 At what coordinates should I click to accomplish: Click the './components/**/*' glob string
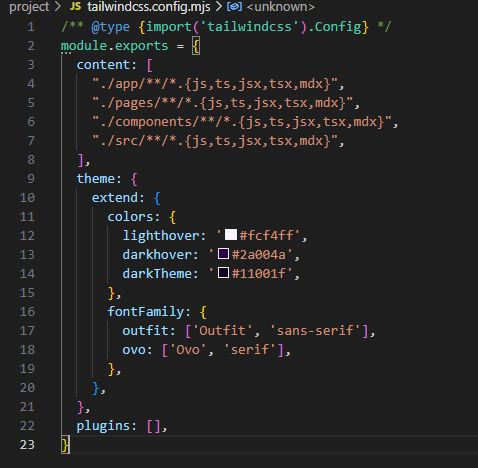coord(242,122)
